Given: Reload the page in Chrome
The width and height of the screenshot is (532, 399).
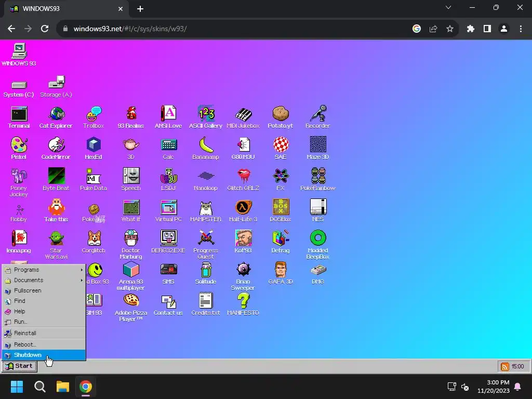Looking at the screenshot, I should [45, 29].
